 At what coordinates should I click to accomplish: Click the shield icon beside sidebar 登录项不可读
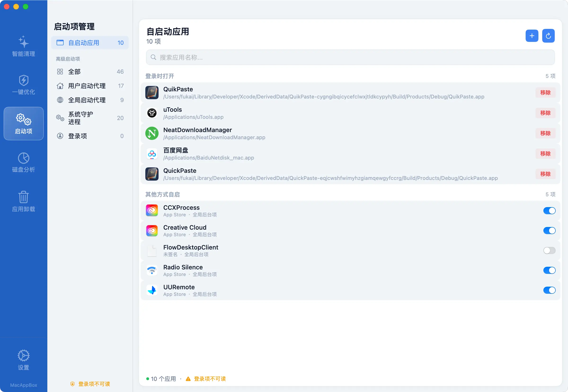click(x=72, y=384)
